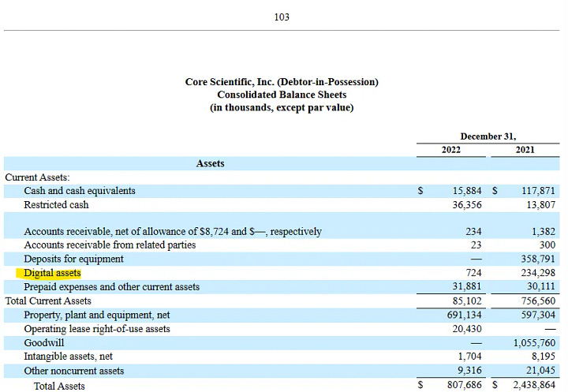Image resolution: width=568 pixels, height=392 pixels.
Task: Click the 'Assets' section header
Action: pyautogui.click(x=210, y=163)
